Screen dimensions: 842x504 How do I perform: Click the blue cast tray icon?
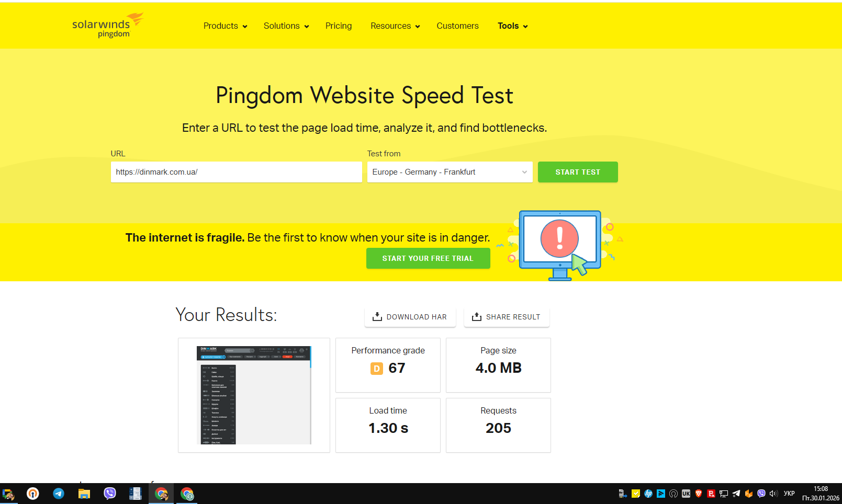pos(661,494)
